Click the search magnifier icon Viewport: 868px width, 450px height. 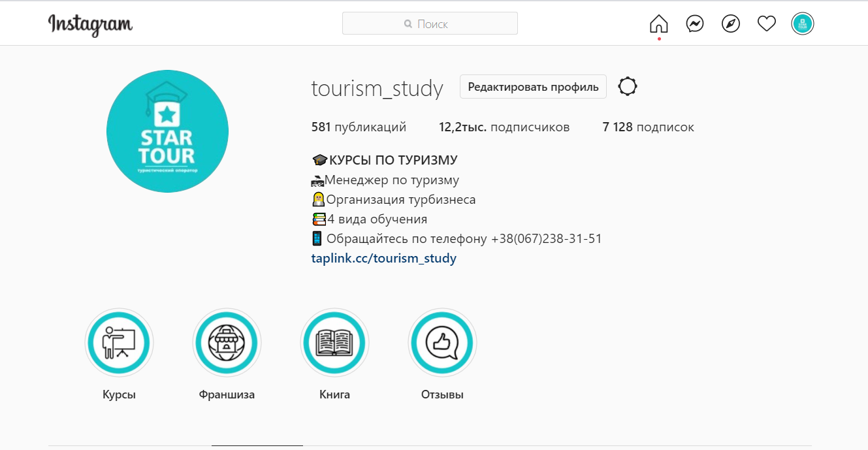click(408, 24)
